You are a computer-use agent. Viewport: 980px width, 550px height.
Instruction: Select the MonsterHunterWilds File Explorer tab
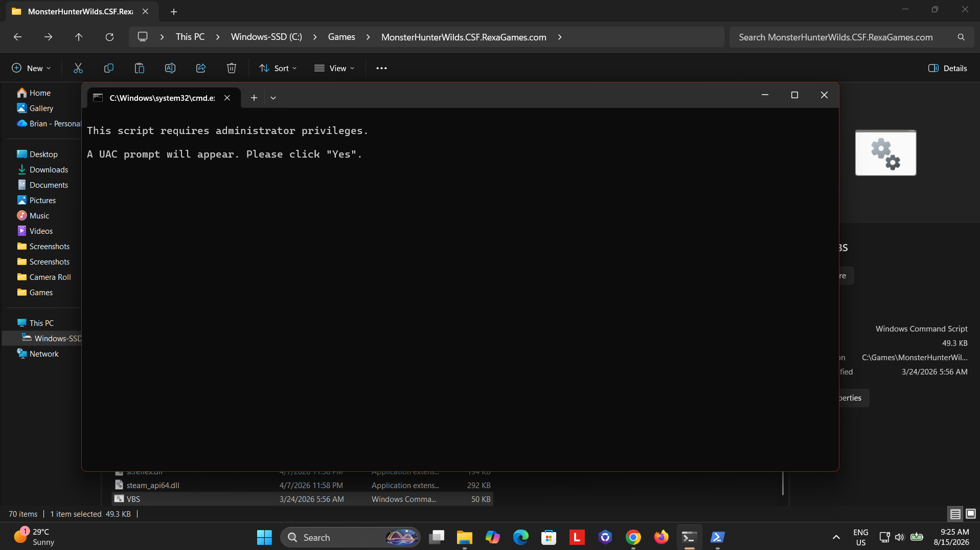click(82, 11)
